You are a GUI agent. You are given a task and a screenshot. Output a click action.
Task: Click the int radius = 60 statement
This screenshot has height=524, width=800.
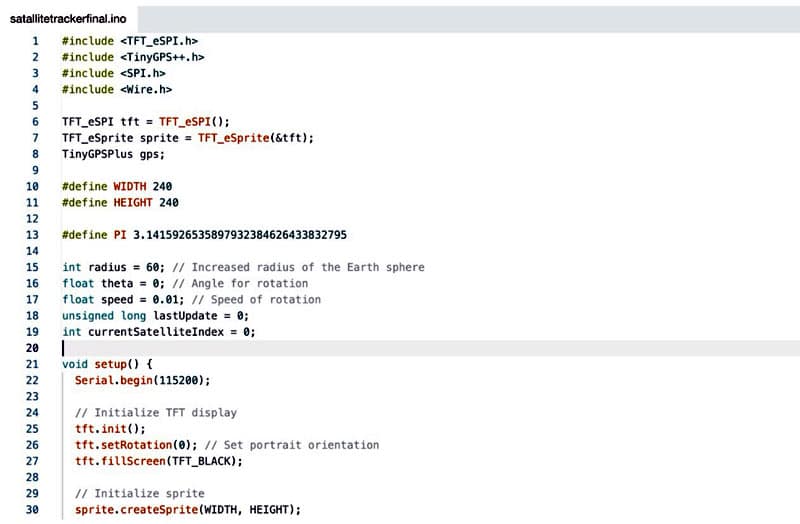tap(113, 267)
